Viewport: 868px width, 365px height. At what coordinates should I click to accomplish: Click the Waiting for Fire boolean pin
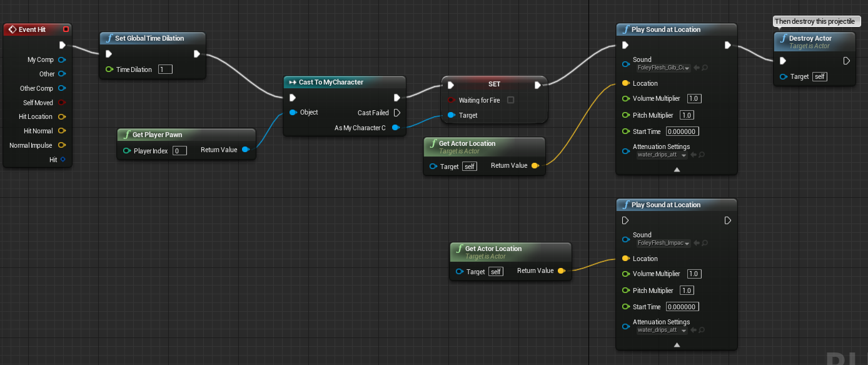(x=452, y=100)
